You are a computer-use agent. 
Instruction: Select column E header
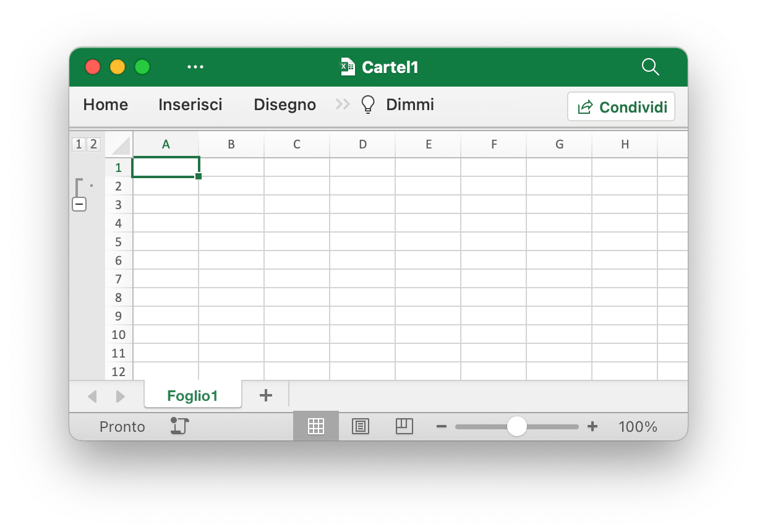click(428, 144)
